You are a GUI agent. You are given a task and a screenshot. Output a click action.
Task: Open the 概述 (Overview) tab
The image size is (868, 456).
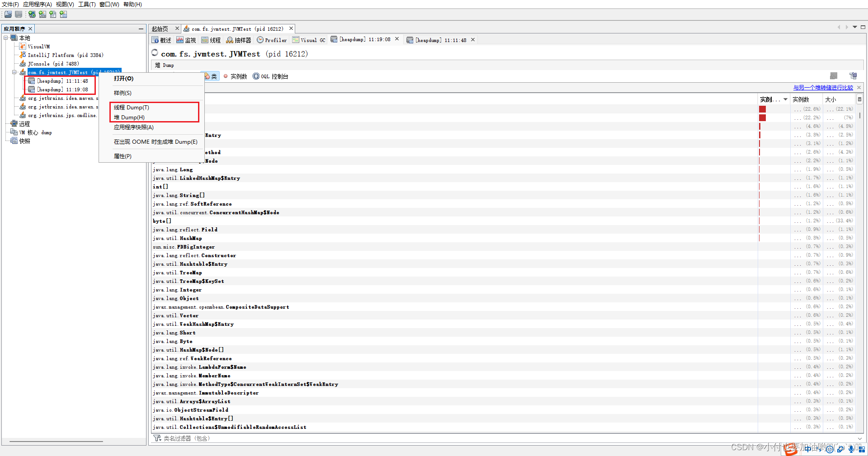click(x=161, y=40)
